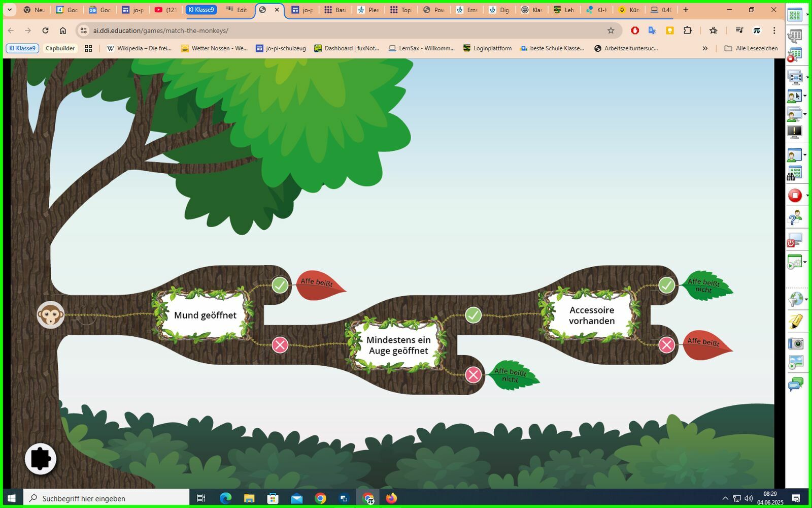Open the KI Klasse9 tab group
Image resolution: width=812 pixels, height=508 pixels.
[x=201, y=10]
